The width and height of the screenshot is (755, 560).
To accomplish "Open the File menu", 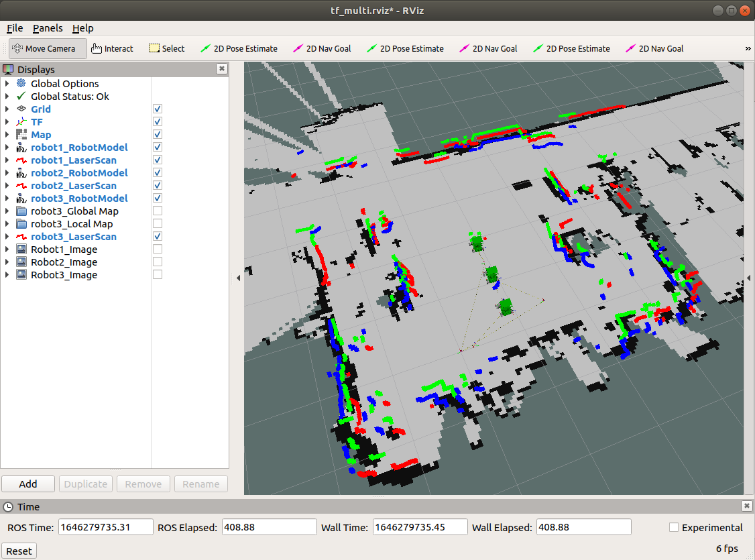I will 15,28.
